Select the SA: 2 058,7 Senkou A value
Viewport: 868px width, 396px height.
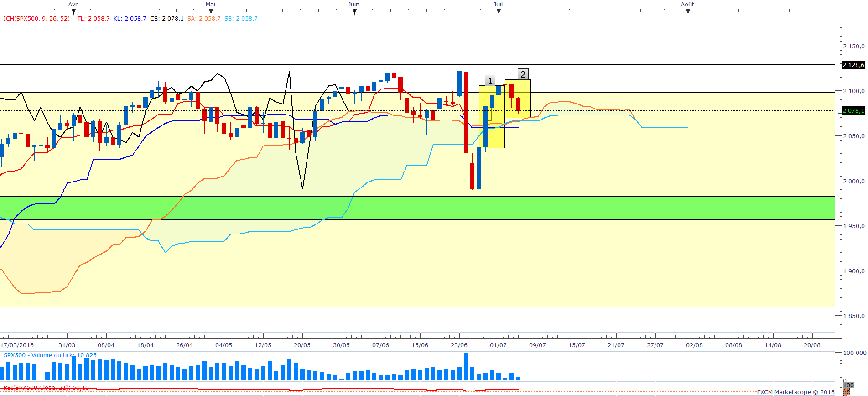click(x=204, y=19)
